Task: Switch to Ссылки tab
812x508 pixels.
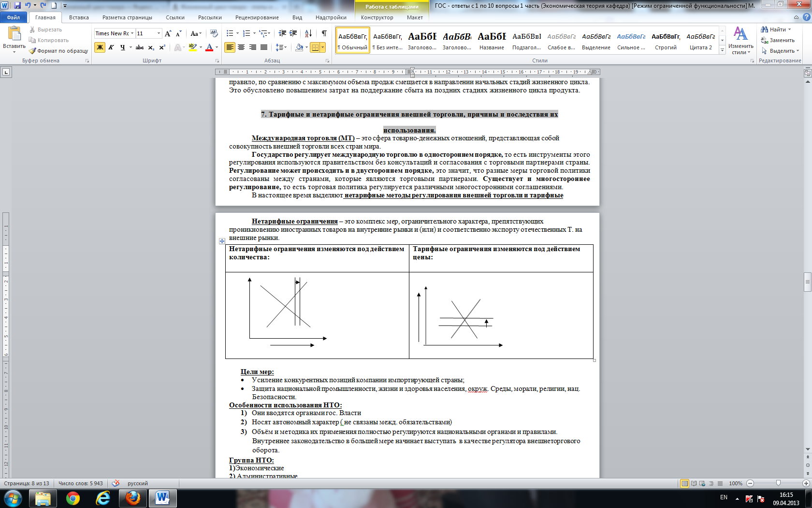Action: 175,17
